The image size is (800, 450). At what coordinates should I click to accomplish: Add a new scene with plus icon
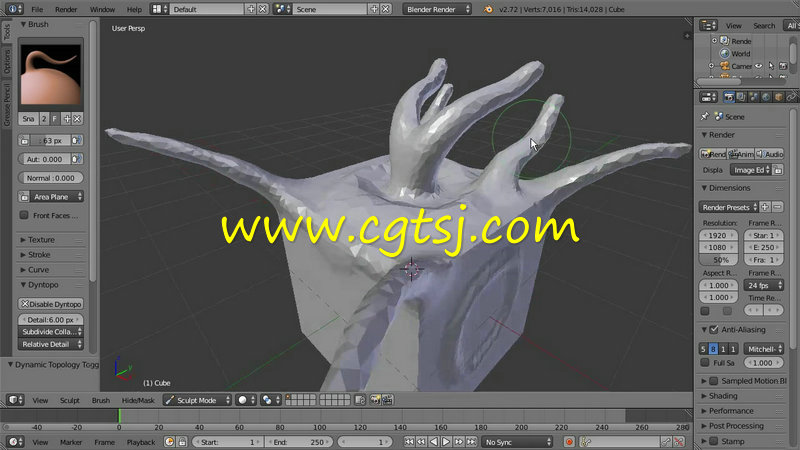tap(374, 9)
